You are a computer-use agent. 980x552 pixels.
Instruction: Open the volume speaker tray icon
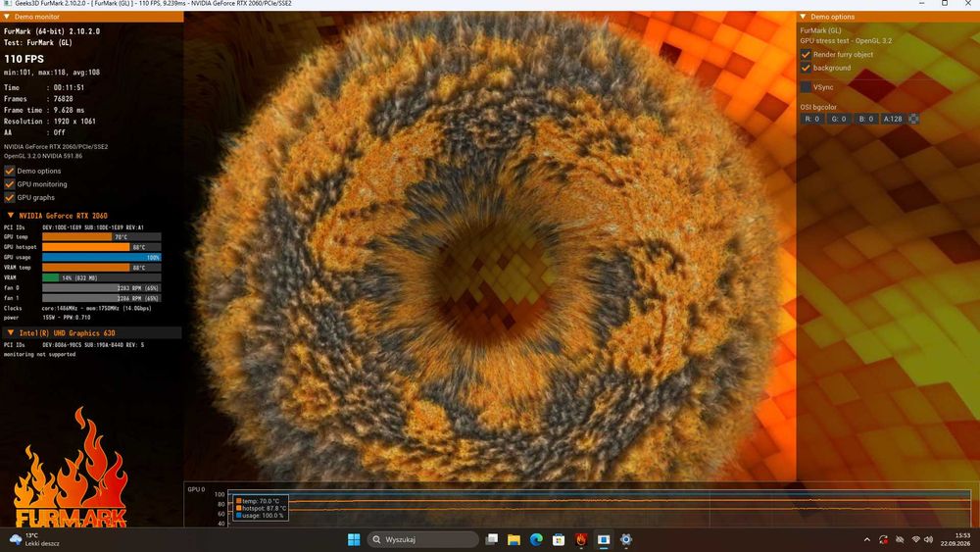(929, 539)
